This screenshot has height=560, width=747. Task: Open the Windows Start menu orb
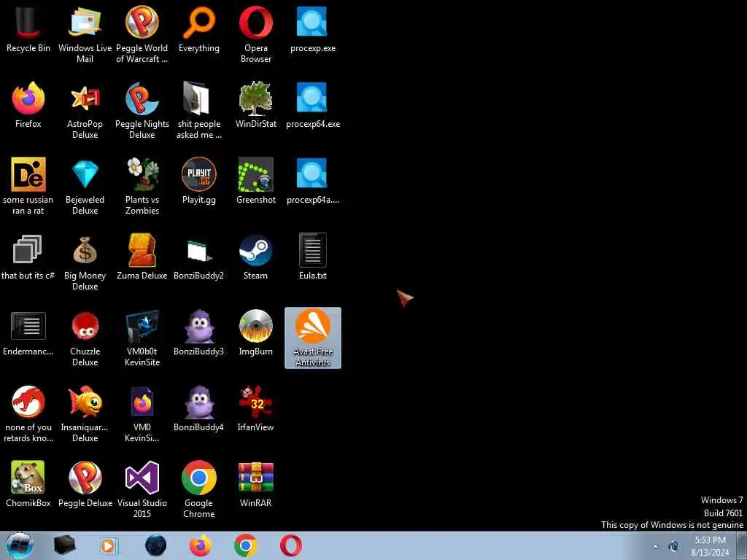[19, 545]
